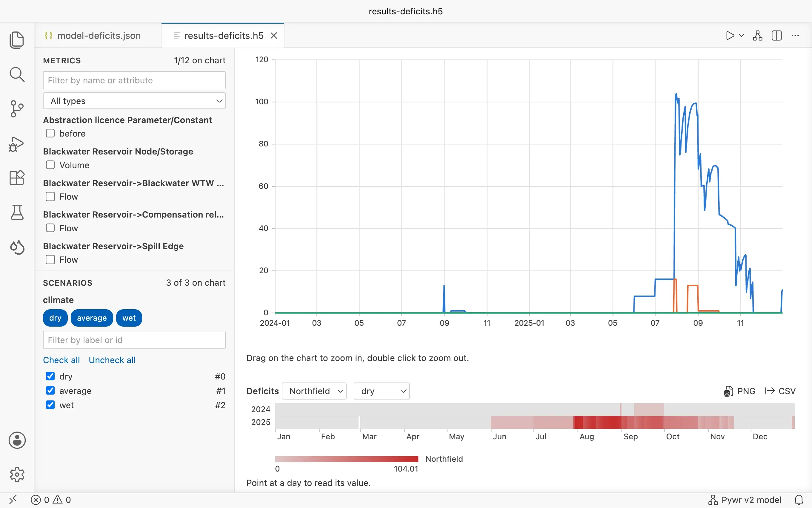Check the Blackwater WTW Flow checkbox

50,197
